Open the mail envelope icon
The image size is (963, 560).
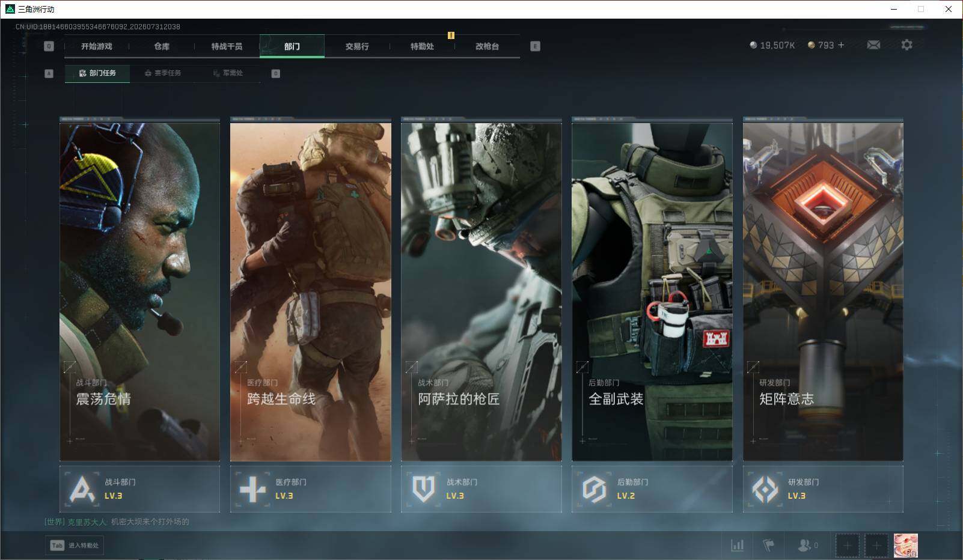coord(873,45)
